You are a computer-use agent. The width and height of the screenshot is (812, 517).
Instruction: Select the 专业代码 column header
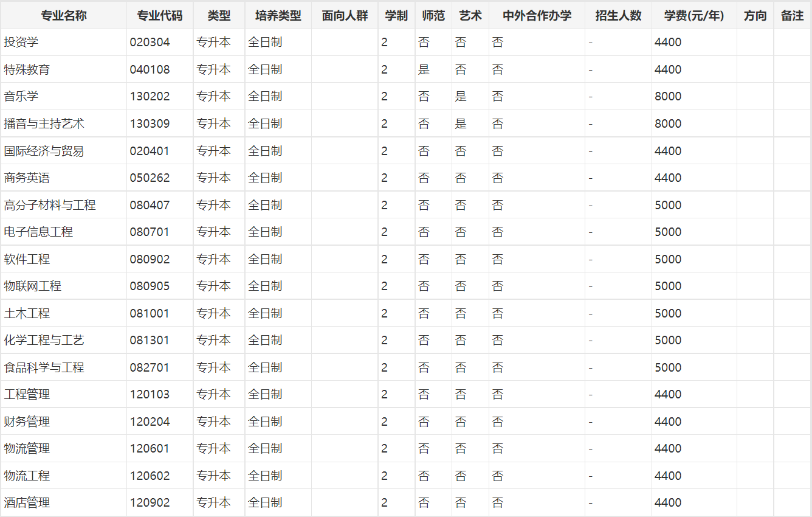[x=159, y=16]
